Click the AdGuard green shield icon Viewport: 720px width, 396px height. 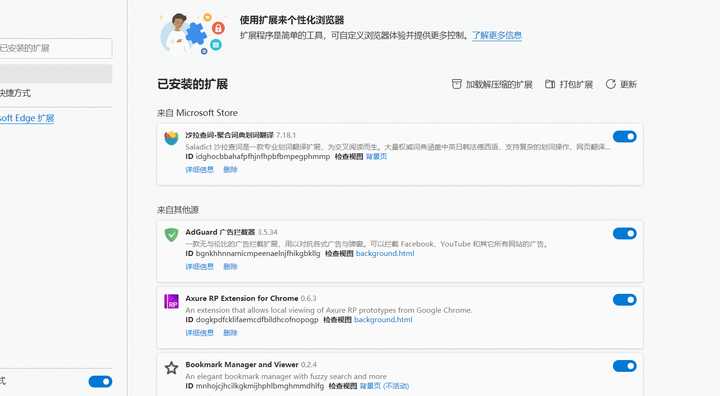point(171,234)
